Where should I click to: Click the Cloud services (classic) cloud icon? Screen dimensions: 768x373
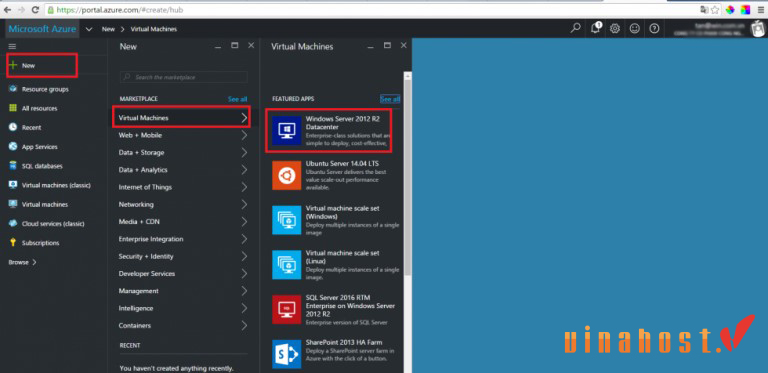click(13, 224)
